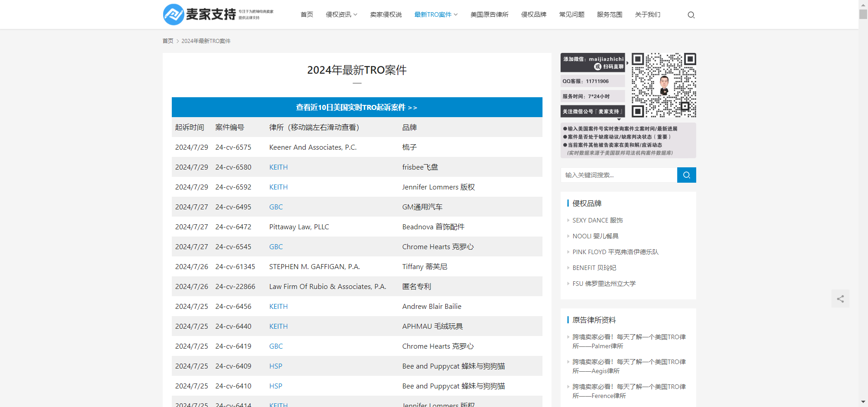Click the WeChat QR code image

point(664,85)
